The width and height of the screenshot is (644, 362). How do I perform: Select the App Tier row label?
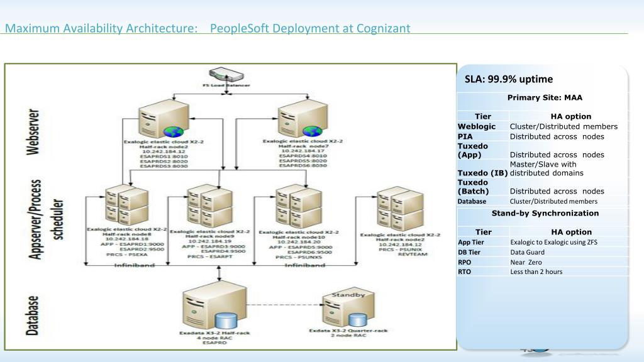point(470,242)
